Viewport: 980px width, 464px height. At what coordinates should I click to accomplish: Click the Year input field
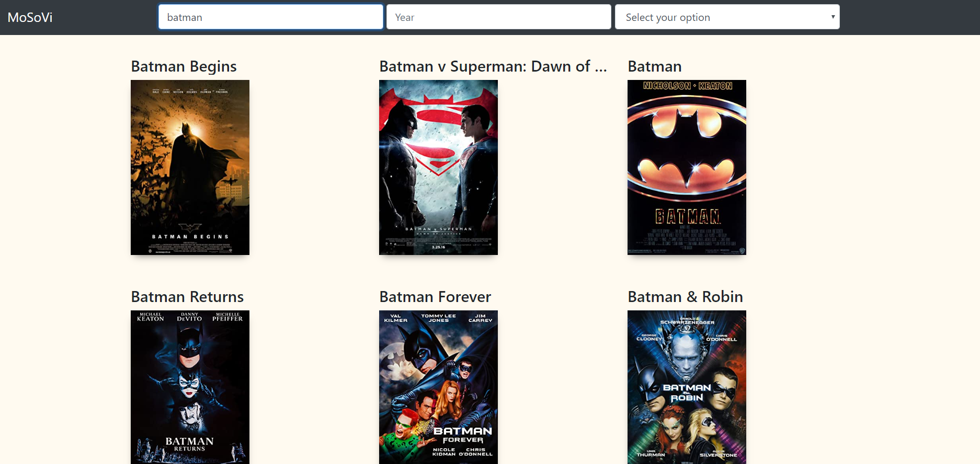click(498, 17)
